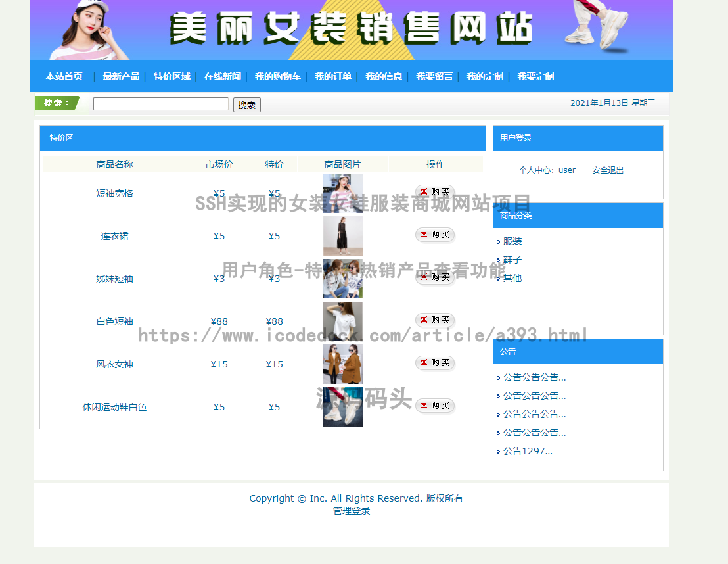Click the 购买 icon next to 连衣裙

434,235
